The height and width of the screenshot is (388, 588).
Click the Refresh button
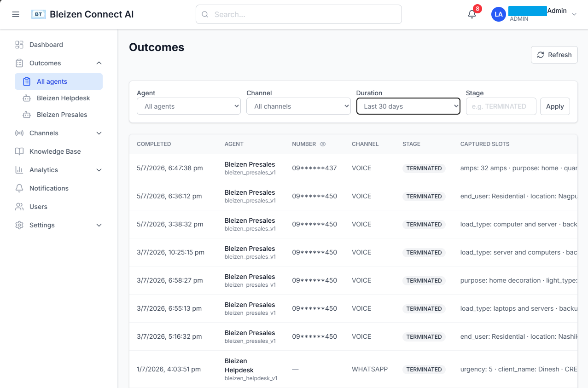coord(554,55)
